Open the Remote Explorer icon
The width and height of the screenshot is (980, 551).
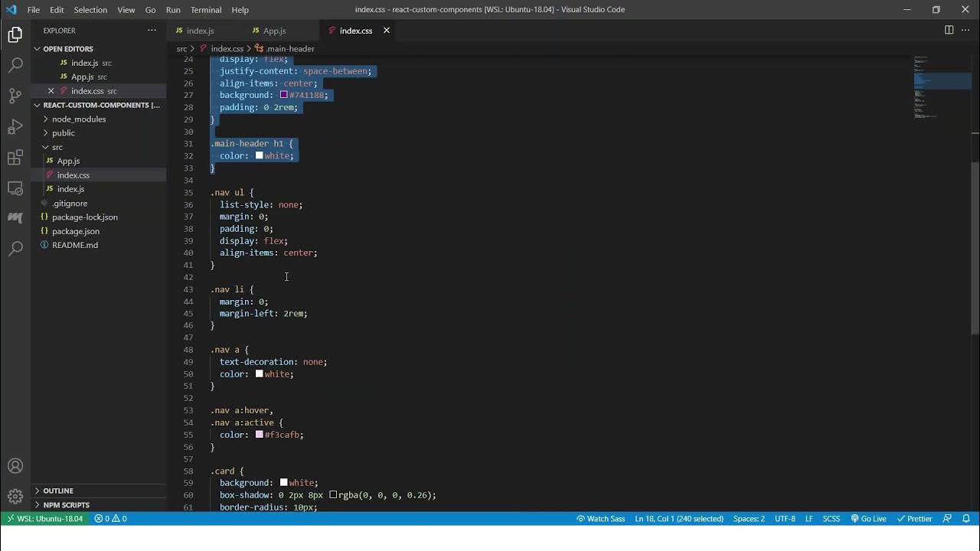coord(15,188)
